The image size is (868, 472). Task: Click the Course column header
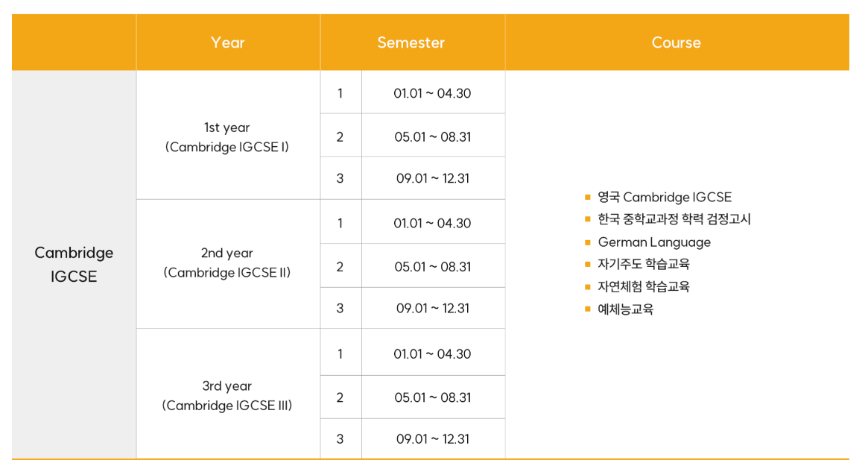tap(676, 43)
